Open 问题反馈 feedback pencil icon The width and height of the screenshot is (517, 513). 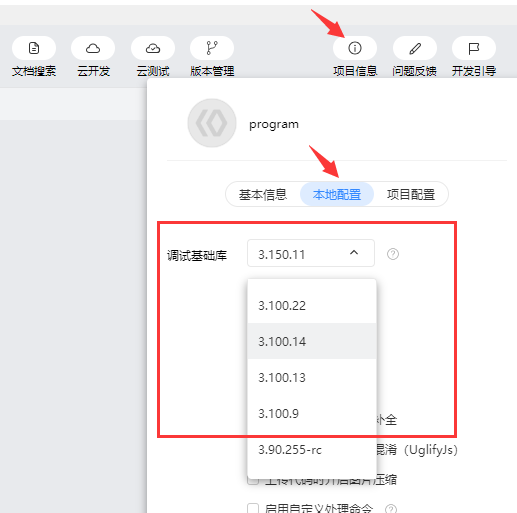415,48
